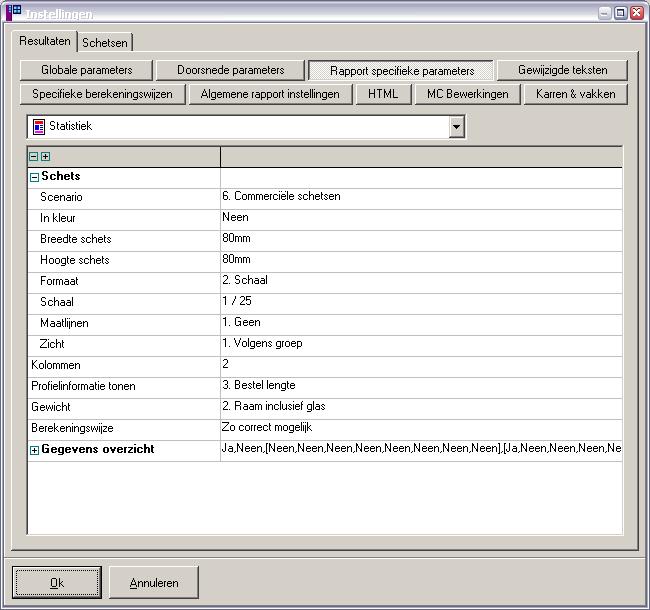Viewport: 650px width, 610px height.
Task: Click the Kolommen value 2
Action: click(x=225, y=364)
